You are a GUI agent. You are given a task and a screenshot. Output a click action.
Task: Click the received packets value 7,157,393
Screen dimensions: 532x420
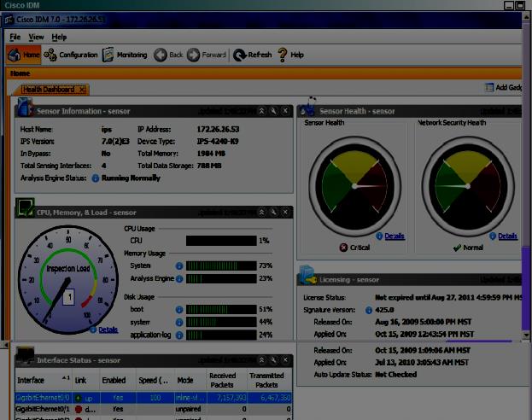pos(231,398)
